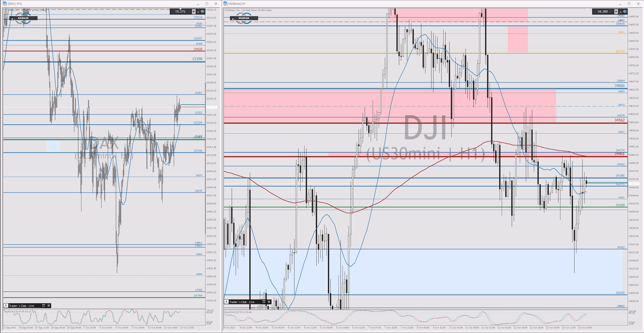Select the 15224 level label in DAX
Screen dimensions: 644x333
(198, 123)
